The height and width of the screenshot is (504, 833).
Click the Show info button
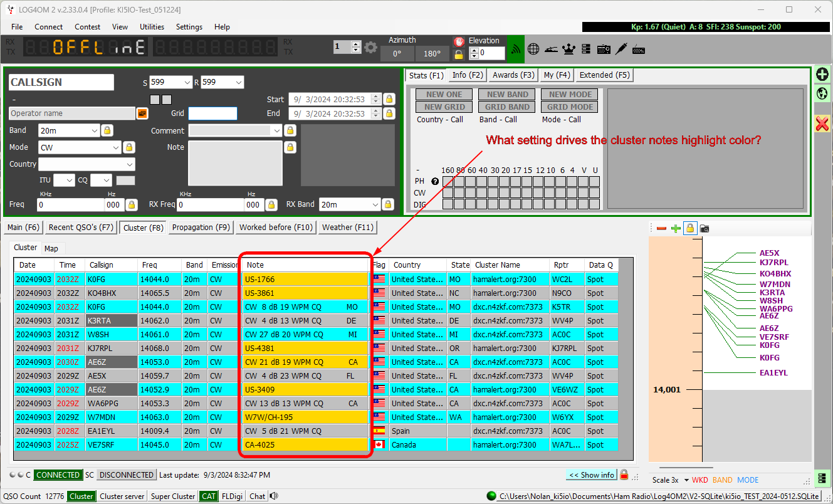pos(592,475)
